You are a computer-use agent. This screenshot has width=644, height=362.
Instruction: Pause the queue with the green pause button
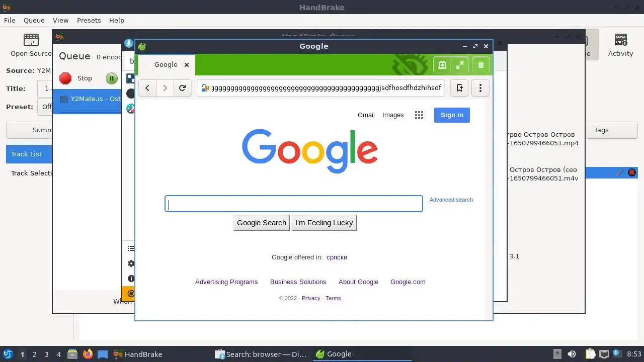111,78
